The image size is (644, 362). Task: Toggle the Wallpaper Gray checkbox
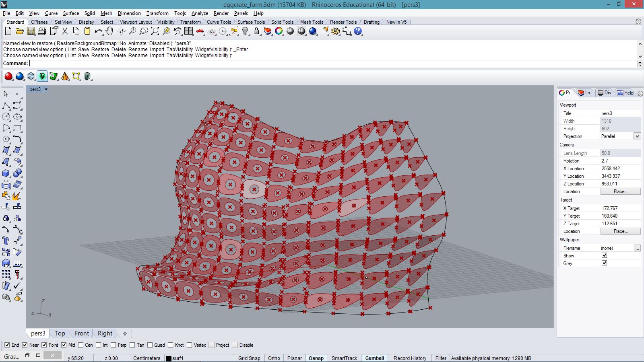[604, 263]
